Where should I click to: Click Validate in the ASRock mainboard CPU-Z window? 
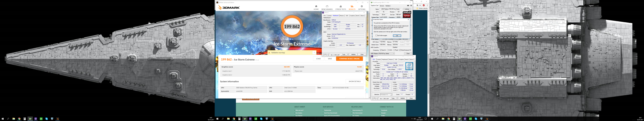pyautogui.click(x=353, y=54)
